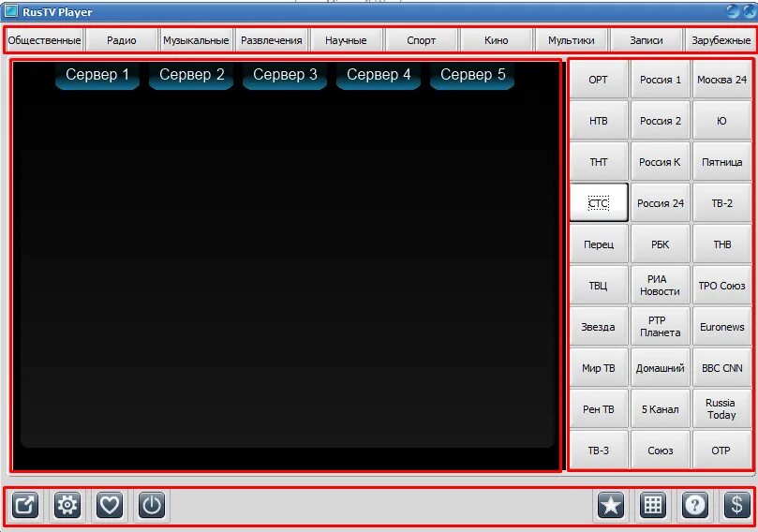The width and height of the screenshot is (758, 532).
Task: Click the heart favorites icon
Action: pos(110,505)
